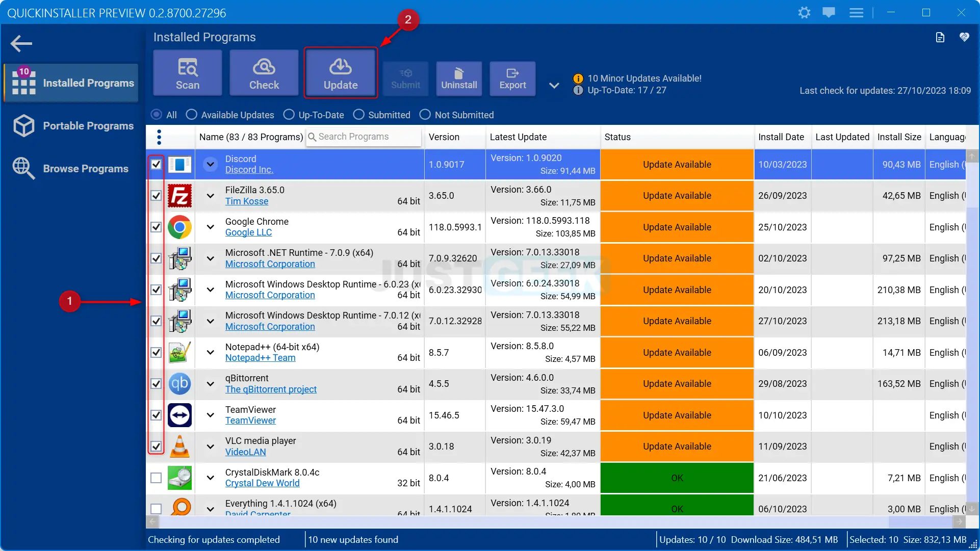Click the Export toolbar button

click(512, 78)
